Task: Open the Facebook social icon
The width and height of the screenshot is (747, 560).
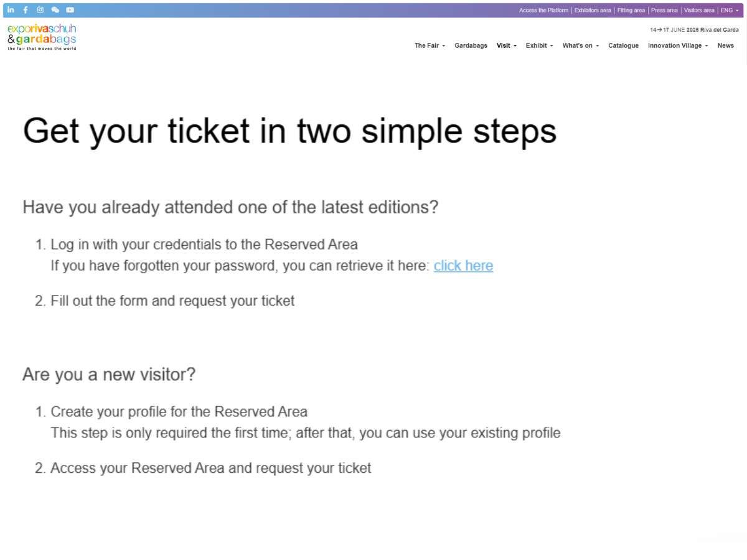Action: (x=26, y=10)
